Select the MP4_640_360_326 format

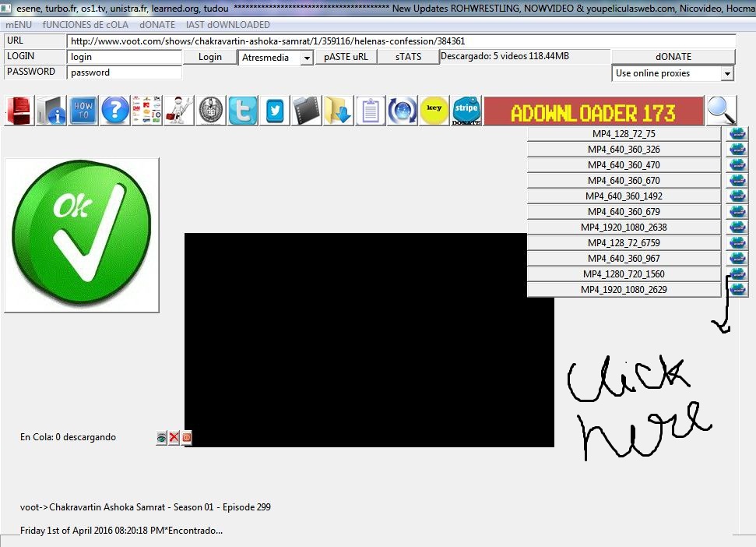[x=624, y=149]
